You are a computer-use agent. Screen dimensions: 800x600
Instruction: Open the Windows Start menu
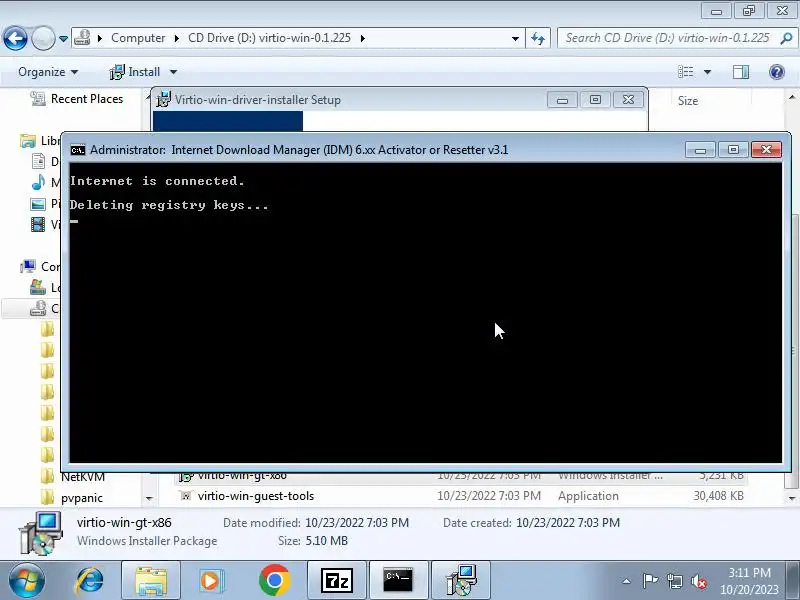tap(27, 581)
